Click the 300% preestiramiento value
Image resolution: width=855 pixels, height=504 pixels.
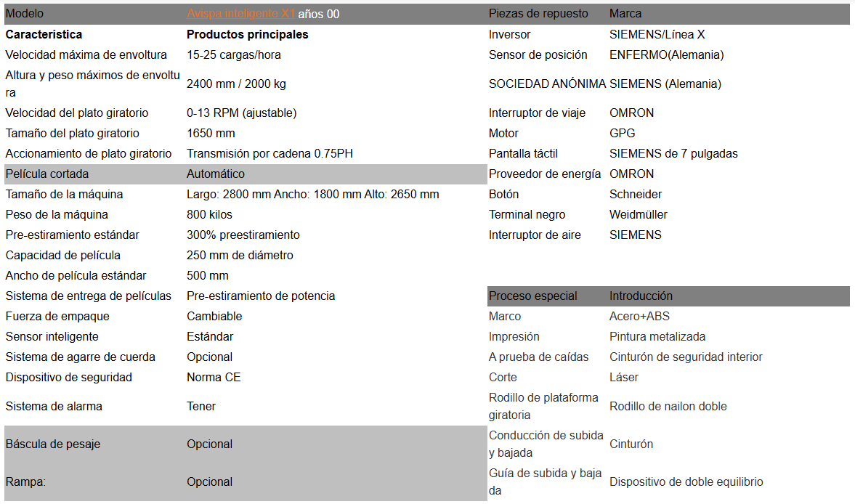click(243, 235)
